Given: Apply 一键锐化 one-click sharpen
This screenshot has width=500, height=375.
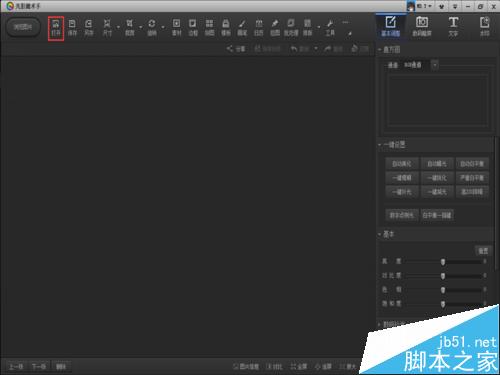Looking at the screenshot, I should (437, 178).
